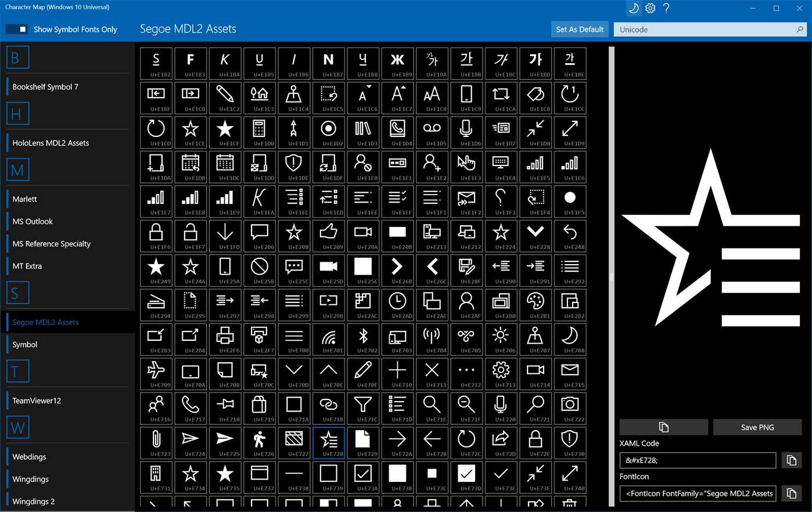Click the search magnifier in the Unicode box
Screen dimensions: 812x512
coord(800,29)
